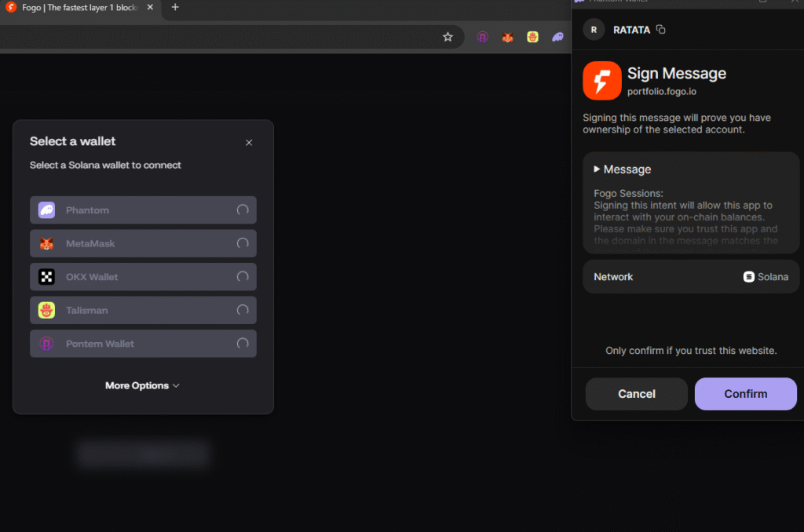Image resolution: width=804 pixels, height=532 pixels.
Task: Bookmark this page with the star icon
Action: pyautogui.click(x=448, y=37)
